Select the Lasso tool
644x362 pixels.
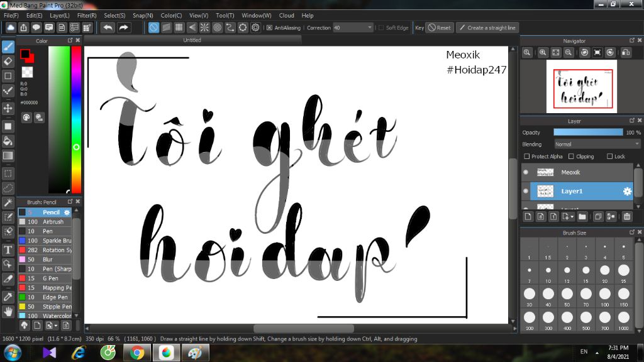pyautogui.click(x=8, y=188)
